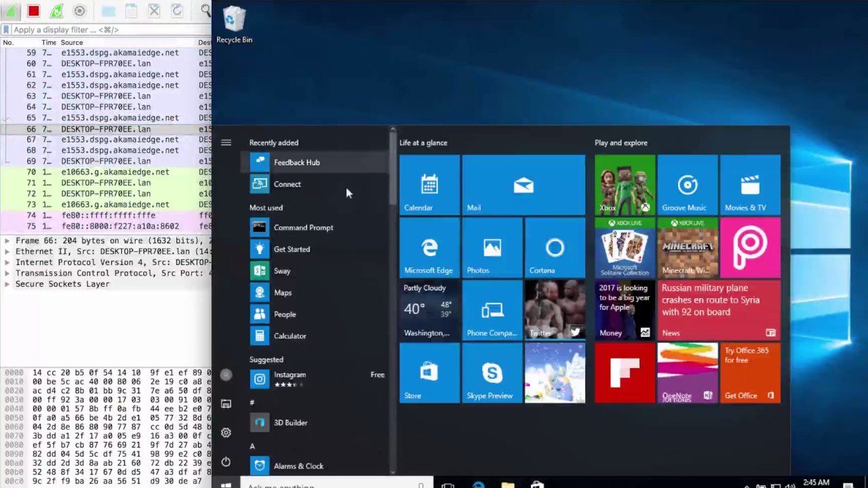Viewport: 868px width, 488px height.
Task: Open the suggested Instagram app
Action: (315, 379)
